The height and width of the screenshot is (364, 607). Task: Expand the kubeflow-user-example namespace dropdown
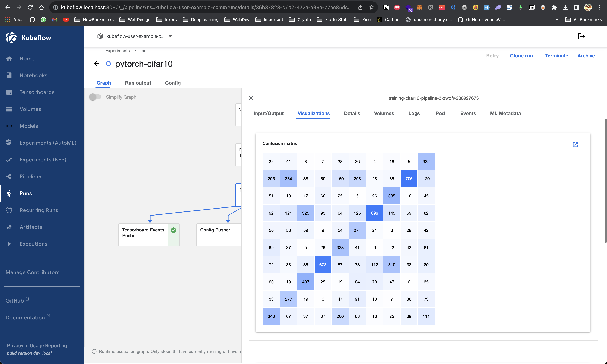pyautogui.click(x=170, y=36)
